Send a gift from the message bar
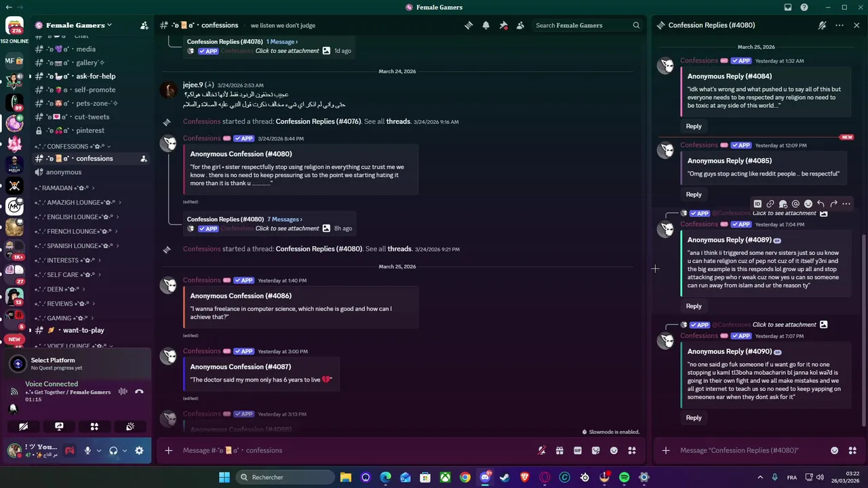The image size is (868, 488). [x=559, y=450]
